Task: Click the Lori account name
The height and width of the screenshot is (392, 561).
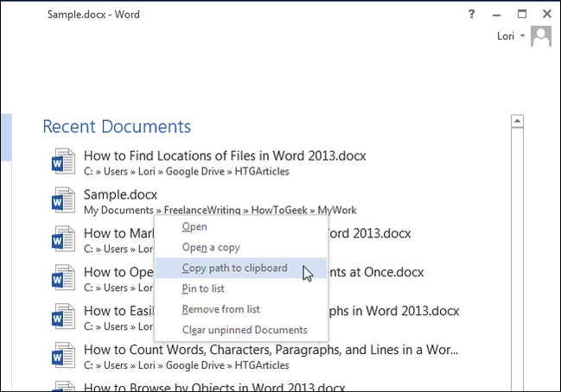Action: [x=505, y=36]
